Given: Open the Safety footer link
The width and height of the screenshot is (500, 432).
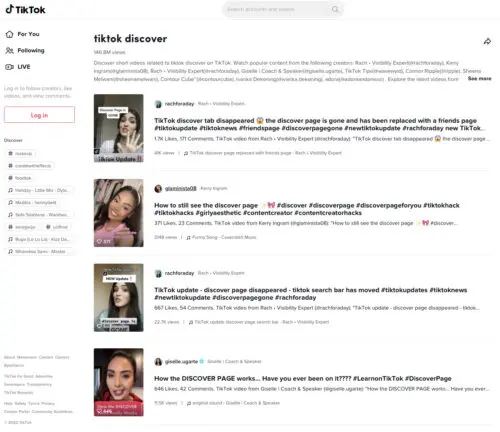Looking at the screenshot, I should tap(20, 403).
